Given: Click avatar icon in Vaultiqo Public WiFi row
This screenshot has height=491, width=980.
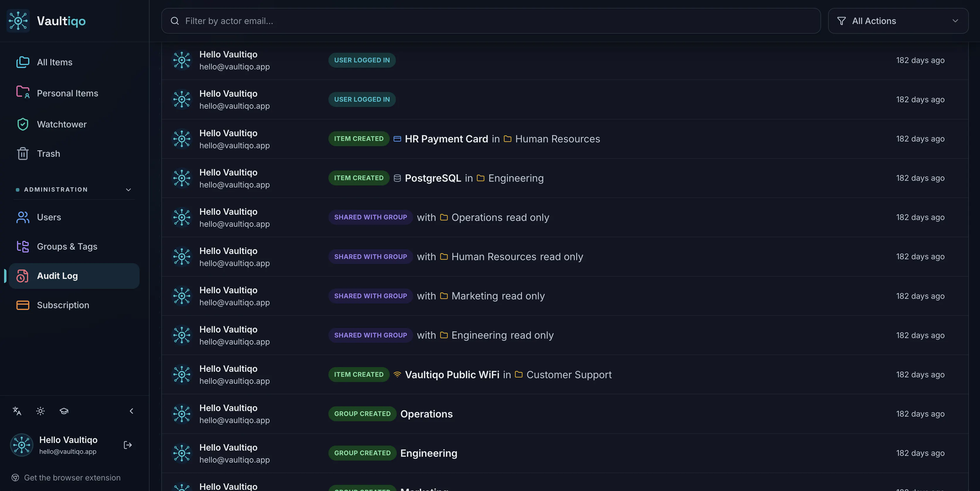Looking at the screenshot, I should pyautogui.click(x=182, y=374).
